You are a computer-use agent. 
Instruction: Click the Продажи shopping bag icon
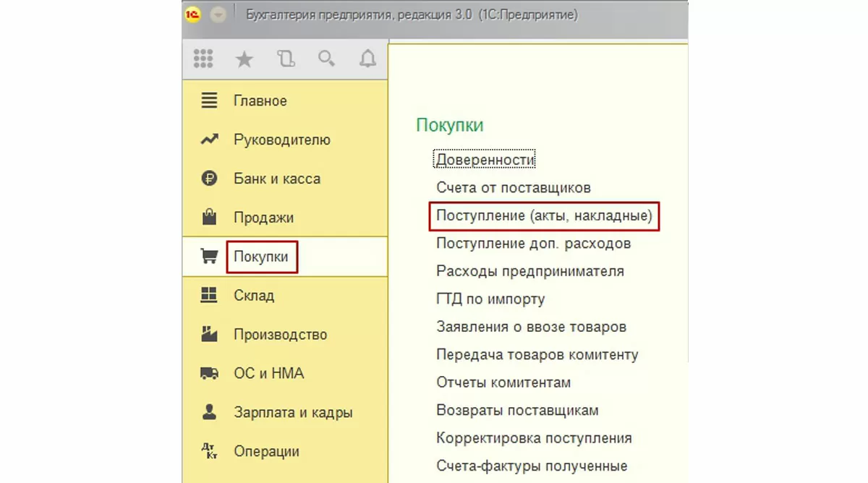(209, 217)
